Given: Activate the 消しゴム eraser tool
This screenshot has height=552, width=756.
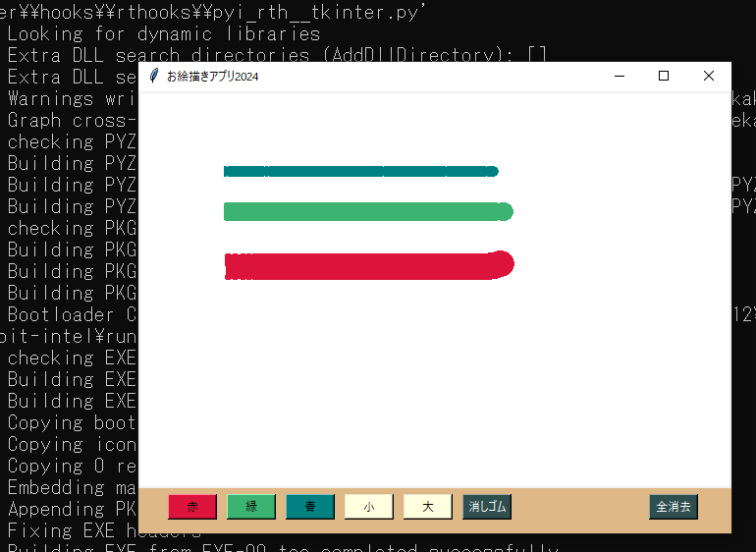Looking at the screenshot, I should pos(487,507).
